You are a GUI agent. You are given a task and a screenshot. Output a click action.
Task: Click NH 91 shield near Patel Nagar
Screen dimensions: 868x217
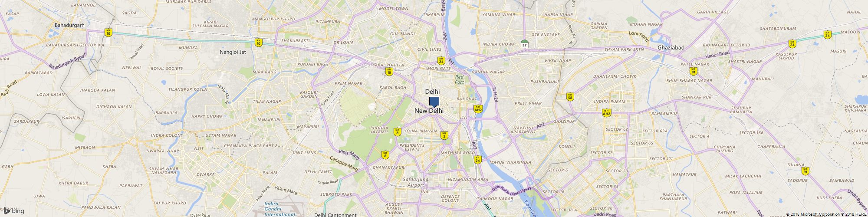693,71
